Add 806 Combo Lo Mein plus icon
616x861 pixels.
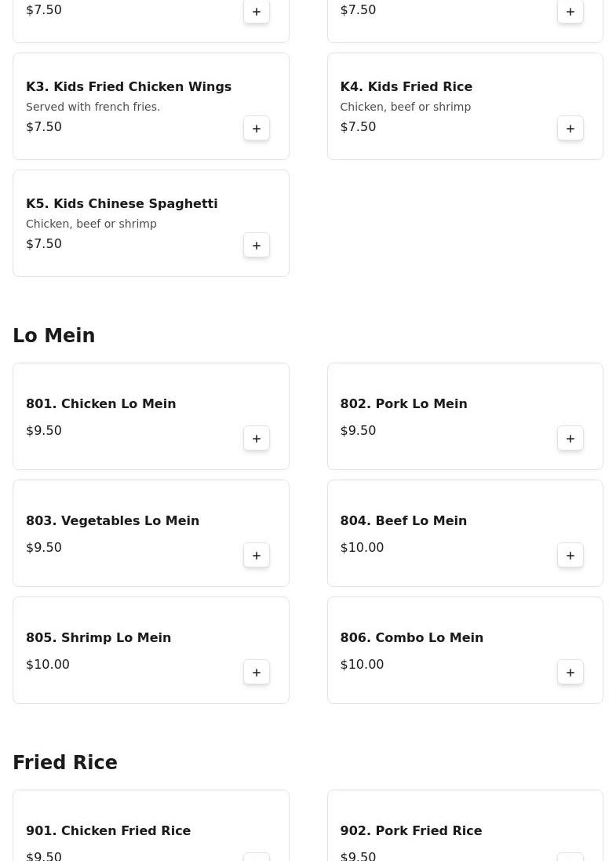tap(570, 672)
